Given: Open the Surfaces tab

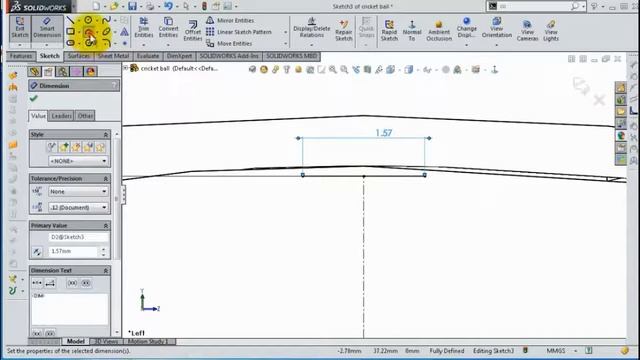Looking at the screenshot, I should [x=79, y=56].
